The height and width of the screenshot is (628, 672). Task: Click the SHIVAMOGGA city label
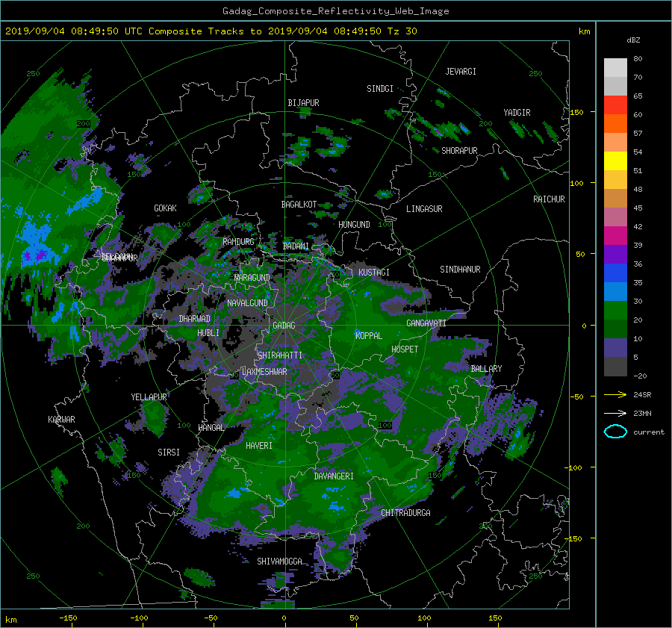(279, 562)
